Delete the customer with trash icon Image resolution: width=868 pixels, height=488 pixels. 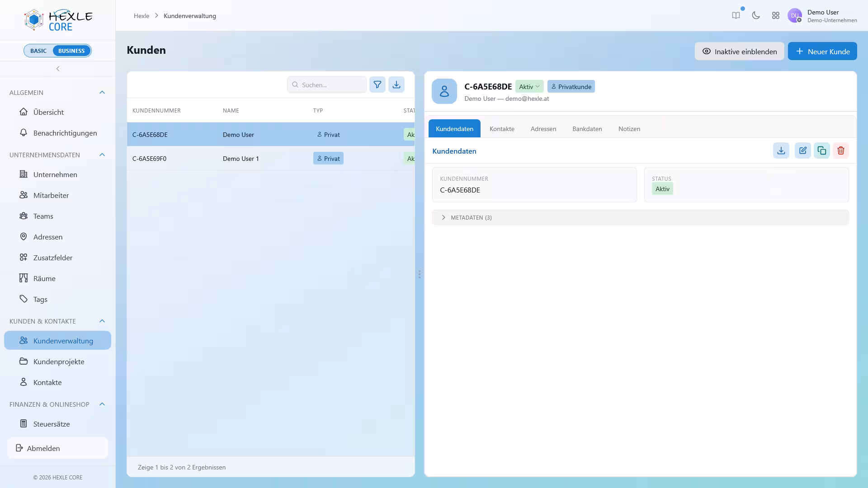tap(841, 150)
